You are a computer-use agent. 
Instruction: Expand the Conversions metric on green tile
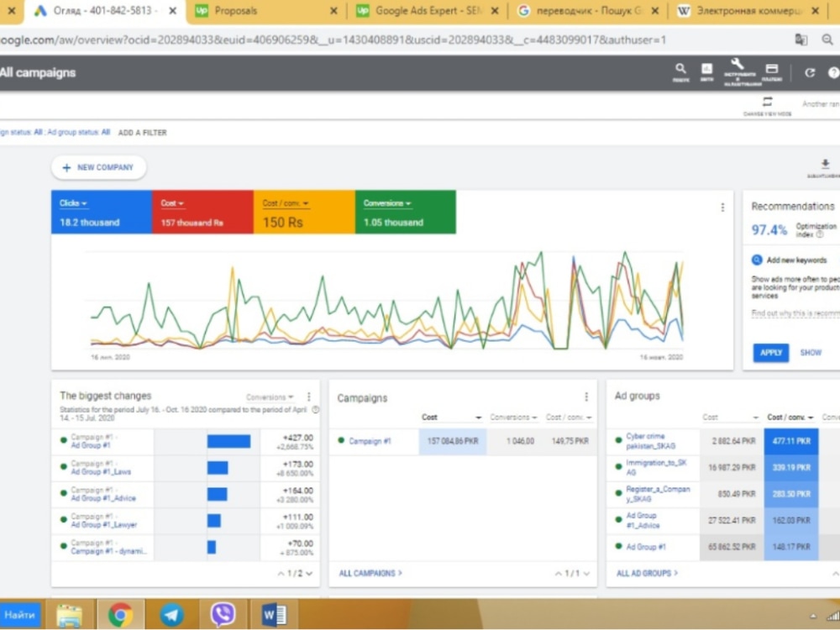[387, 203]
